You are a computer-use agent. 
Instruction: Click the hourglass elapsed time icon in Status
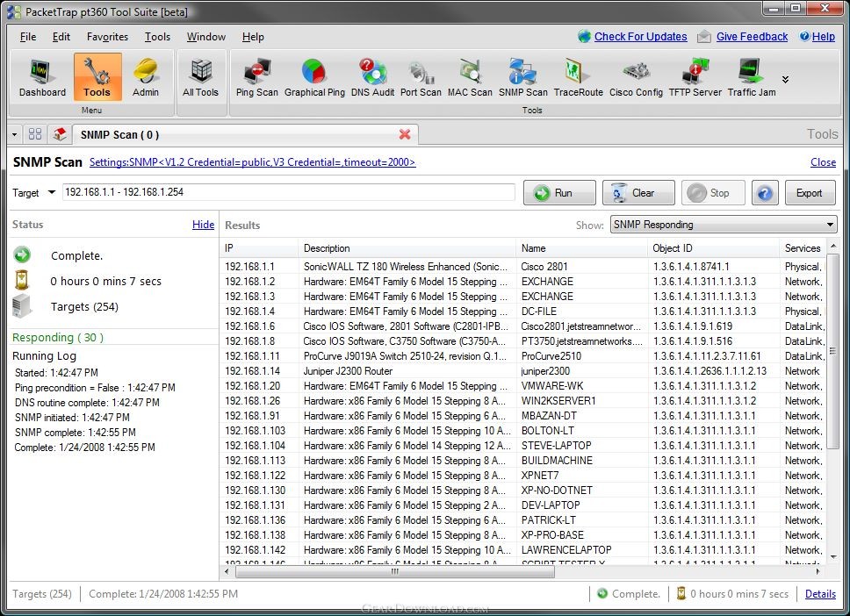point(22,280)
